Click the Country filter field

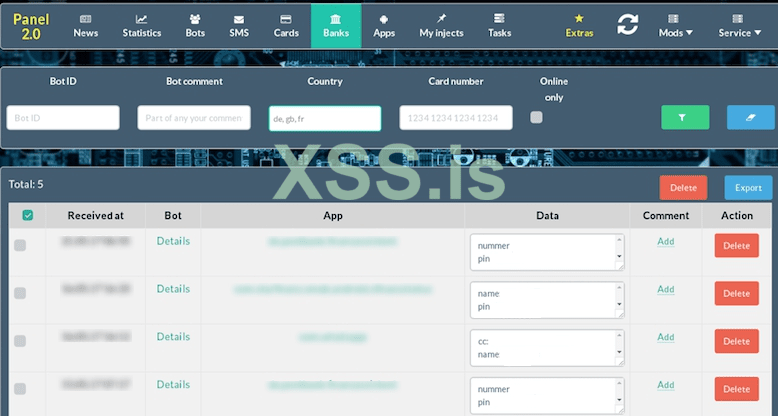[325, 118]
